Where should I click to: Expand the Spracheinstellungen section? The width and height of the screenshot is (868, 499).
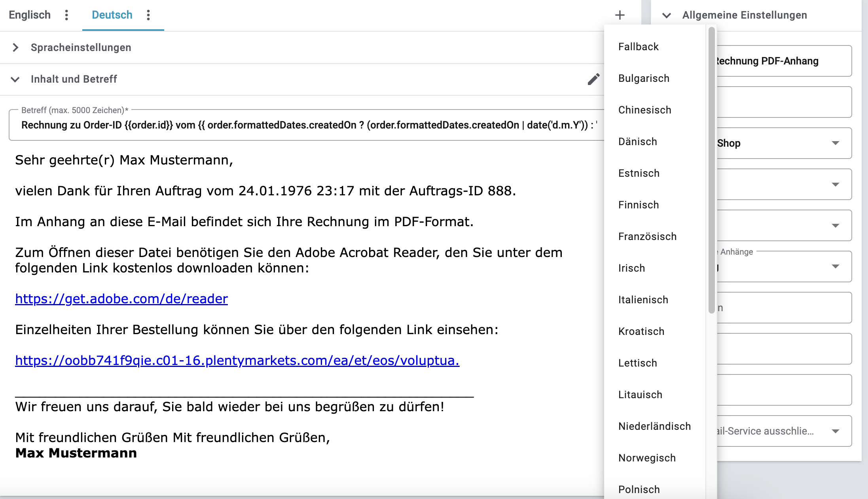click(15, 47)
